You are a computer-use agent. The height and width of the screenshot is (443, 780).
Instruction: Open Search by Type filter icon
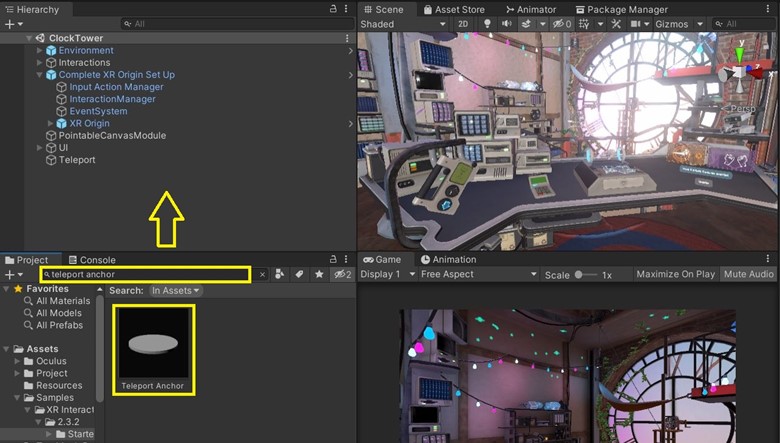click(280, 274)
